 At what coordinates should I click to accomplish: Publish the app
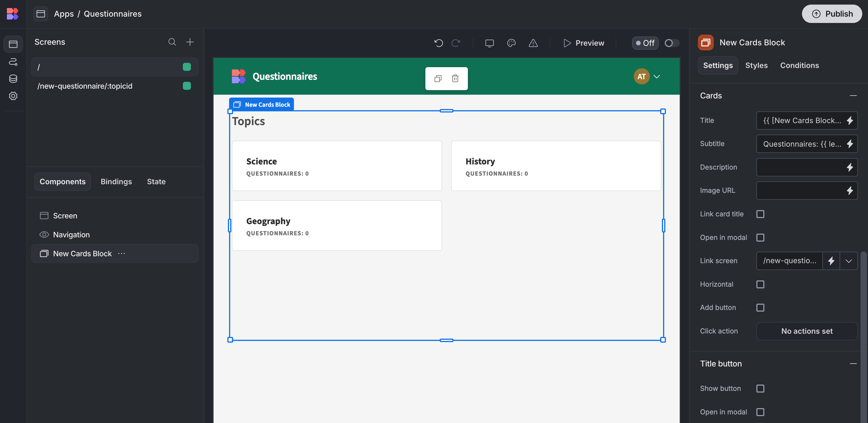tap(832, 14)
